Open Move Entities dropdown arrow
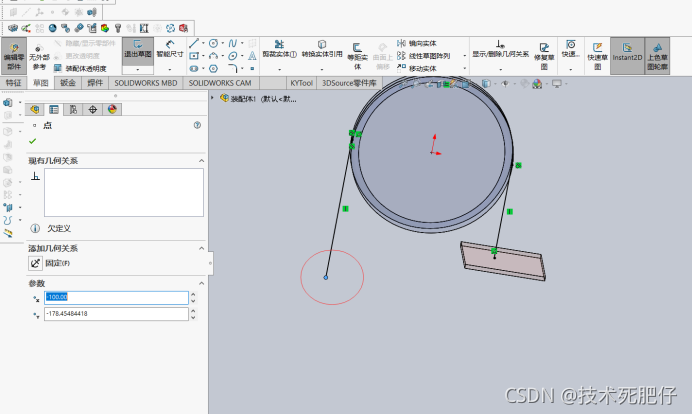 tap(465, 68)
